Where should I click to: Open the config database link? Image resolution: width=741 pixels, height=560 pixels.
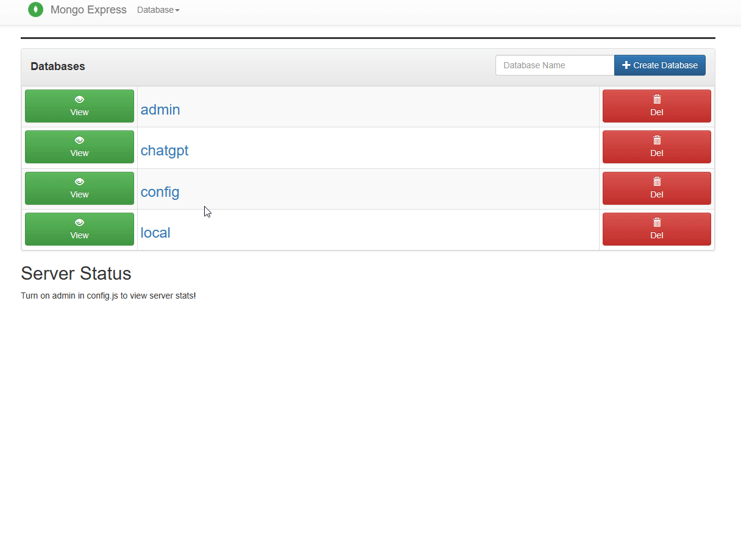click(160, 192)
